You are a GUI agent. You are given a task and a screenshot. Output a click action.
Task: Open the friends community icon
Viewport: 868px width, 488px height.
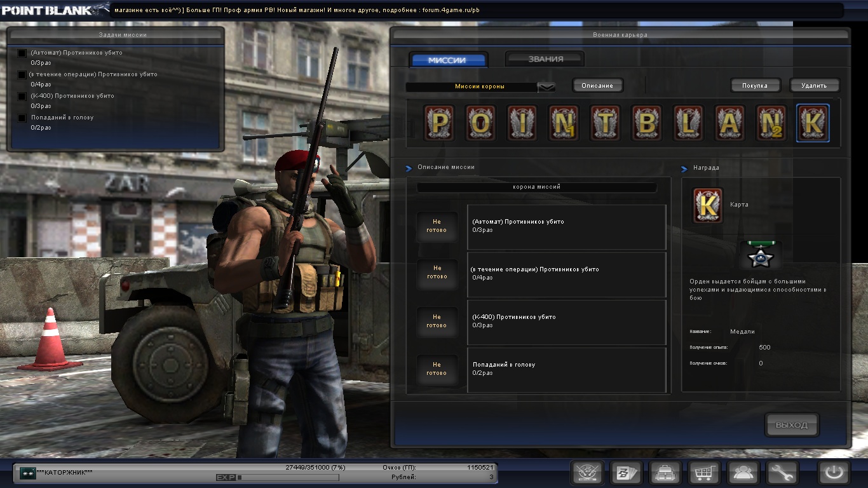[743, 473]
